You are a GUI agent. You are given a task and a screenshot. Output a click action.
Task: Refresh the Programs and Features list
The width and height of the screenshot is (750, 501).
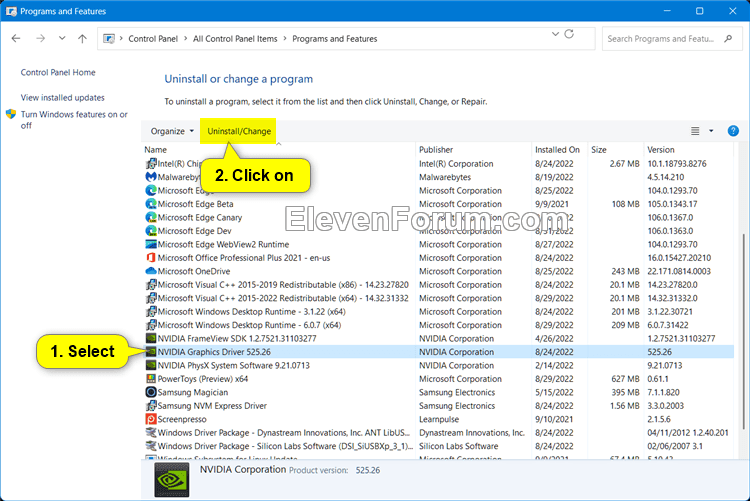[569, 34]
